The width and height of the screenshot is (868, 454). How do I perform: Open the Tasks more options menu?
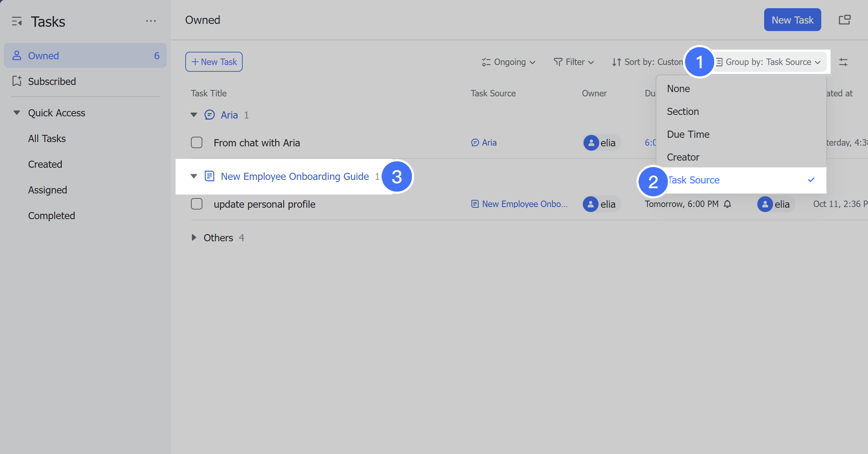point(151,21)
